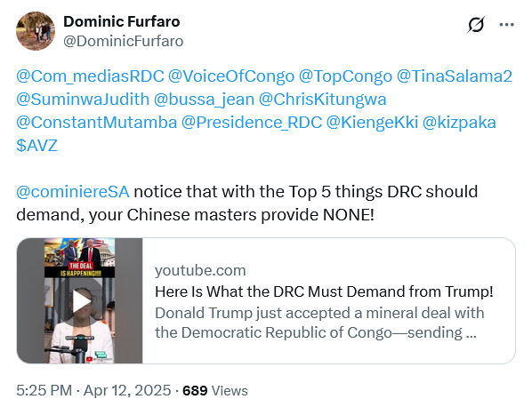
Task: Open the @ChrisKitungwa mention
Action: (x=323, y=100)
